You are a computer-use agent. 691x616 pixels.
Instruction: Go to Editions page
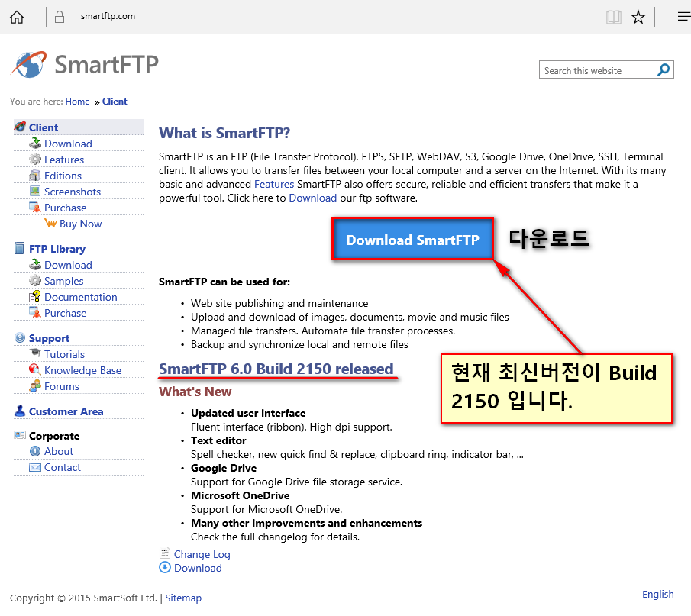pyautogui.click(x=63, y=176)
